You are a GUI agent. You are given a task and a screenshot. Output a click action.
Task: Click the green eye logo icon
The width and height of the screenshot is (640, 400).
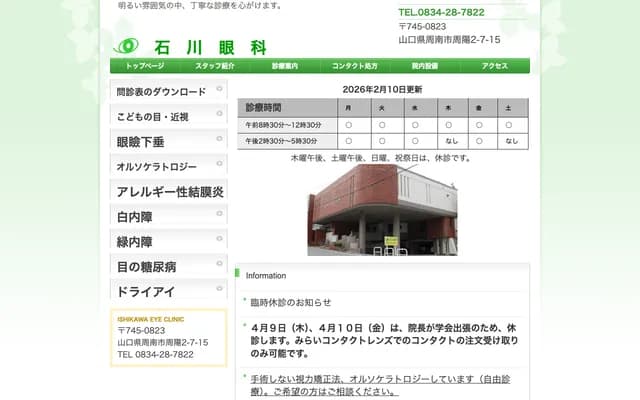pyautogui.click(x=126, y=46)
